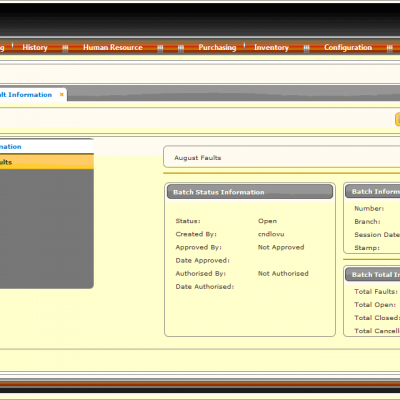The width and height of the screenshot is (400, 400).
Task: Select the highlighted Faults item in sidebar
Action: (x=47, y=162)
